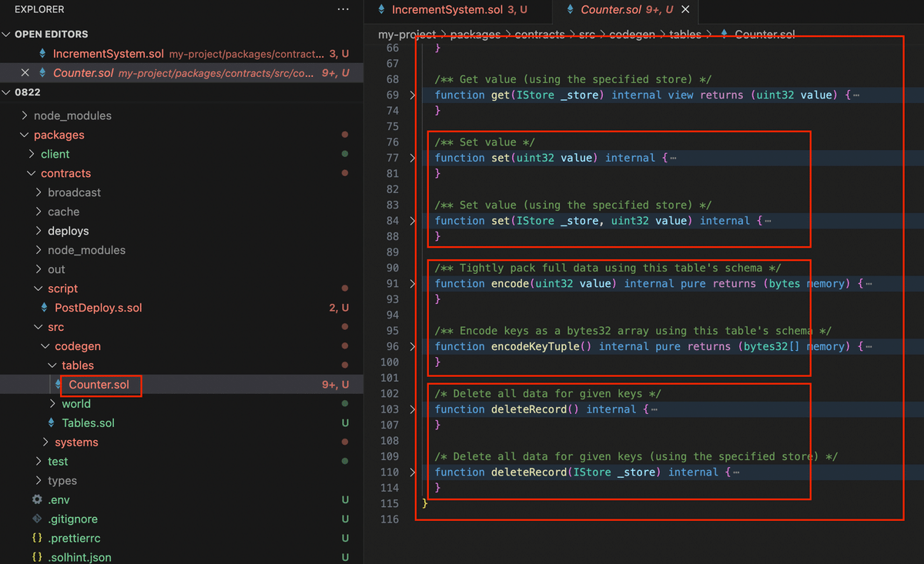This screenshot has width=924, height=564.
Task: Collapse the tables folder
Action: [x=52, y=365]
